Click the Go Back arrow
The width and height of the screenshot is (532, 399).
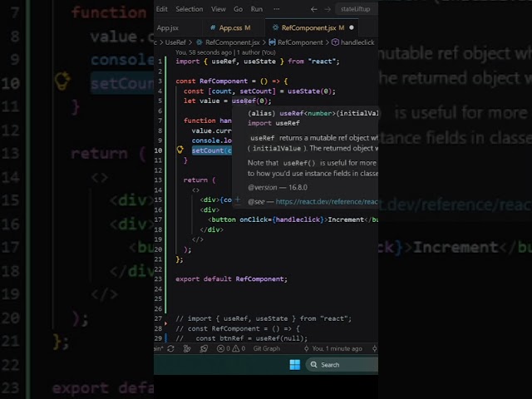click(314, 9)
